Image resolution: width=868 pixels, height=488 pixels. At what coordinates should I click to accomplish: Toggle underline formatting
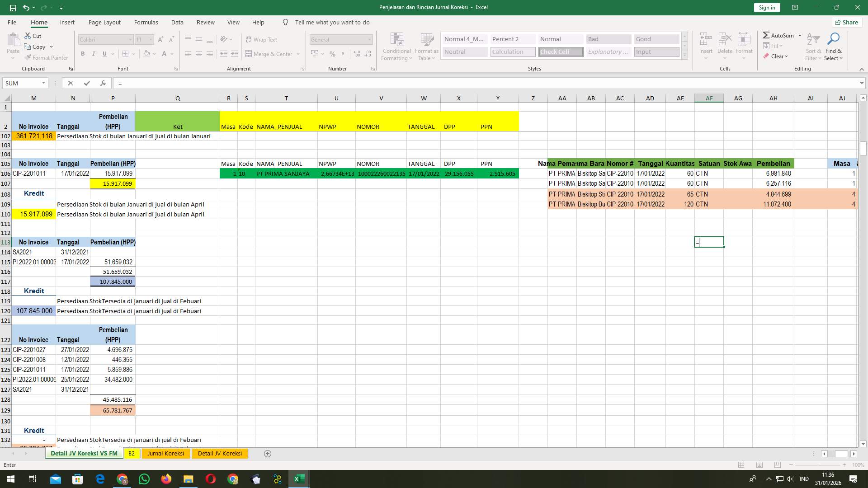(104, 54)
